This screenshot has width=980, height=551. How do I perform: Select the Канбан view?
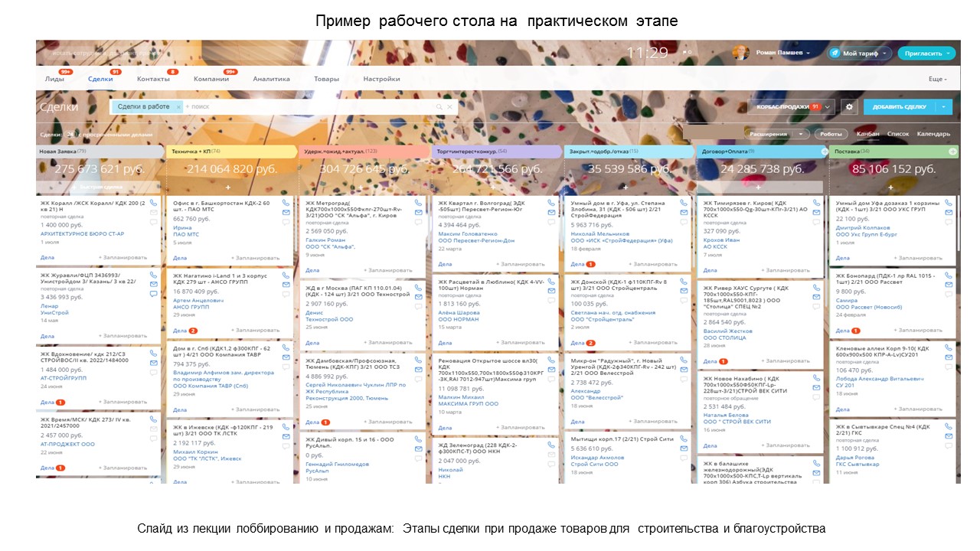pos(867,134)
